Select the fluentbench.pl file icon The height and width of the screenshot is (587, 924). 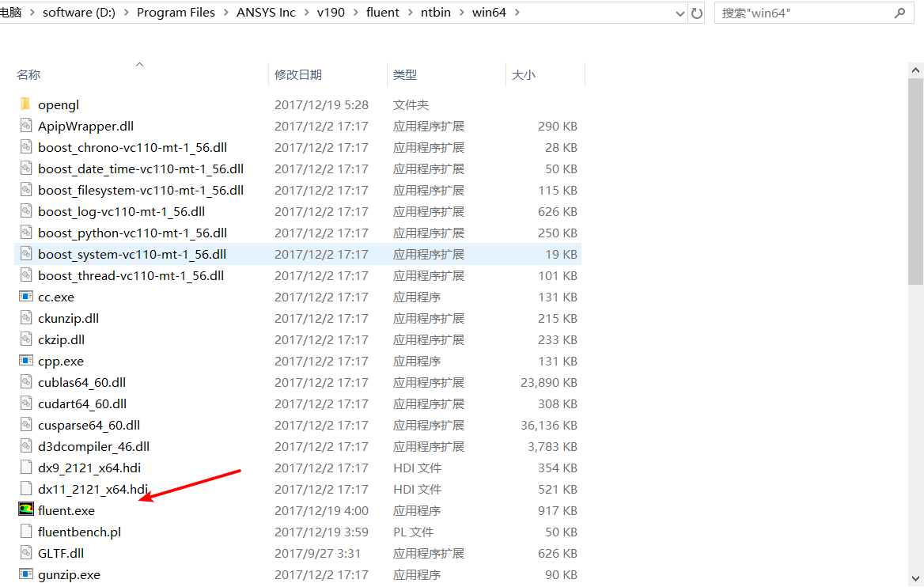click(x=25, y=532)
